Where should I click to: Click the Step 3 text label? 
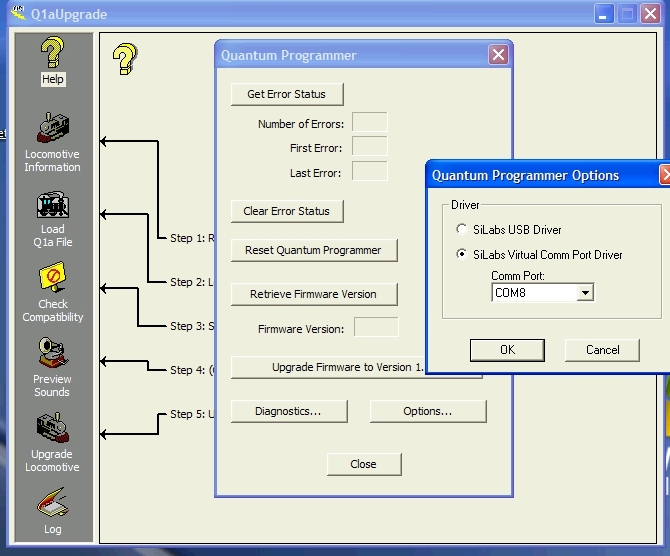click(x=192, y=326)
